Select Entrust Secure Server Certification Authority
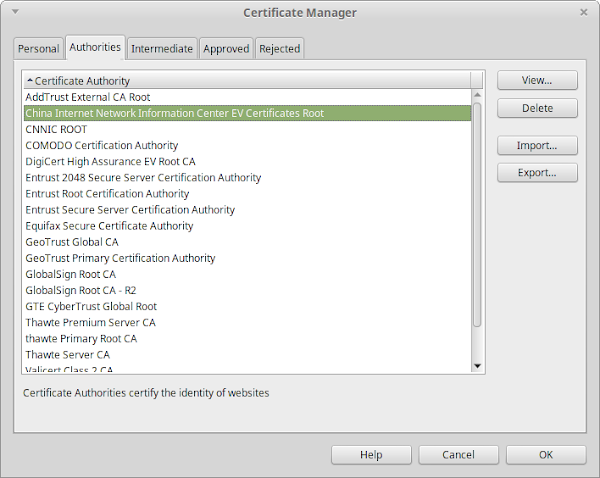This screenshot has width=600, height=478. tap(247, 210)
